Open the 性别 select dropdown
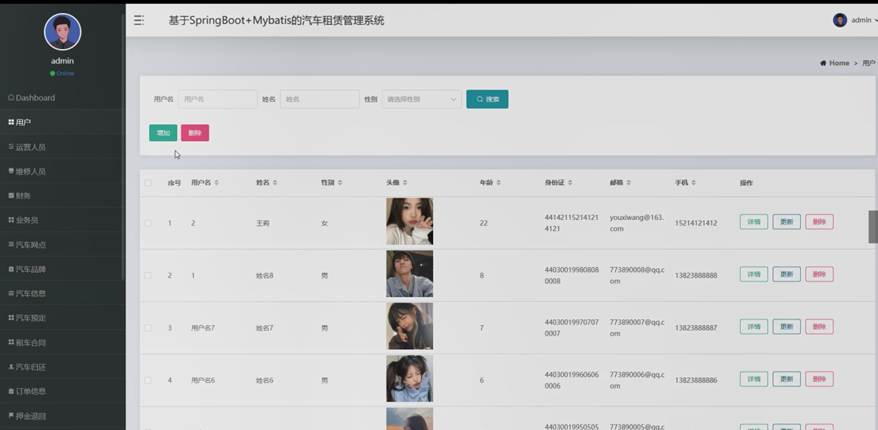Screen dimensions: 878x430 pos(422,99)
